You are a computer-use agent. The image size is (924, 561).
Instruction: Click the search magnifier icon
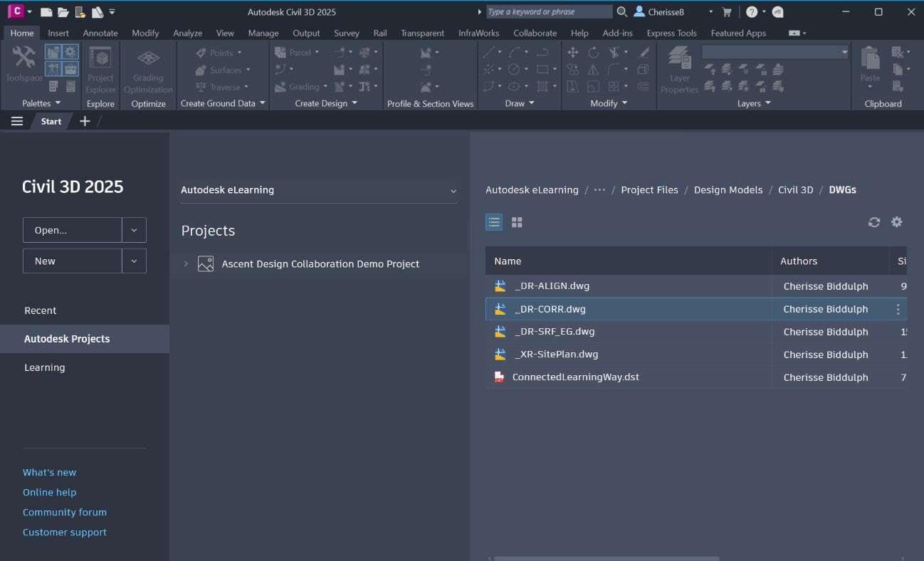(x=621, y=12)
